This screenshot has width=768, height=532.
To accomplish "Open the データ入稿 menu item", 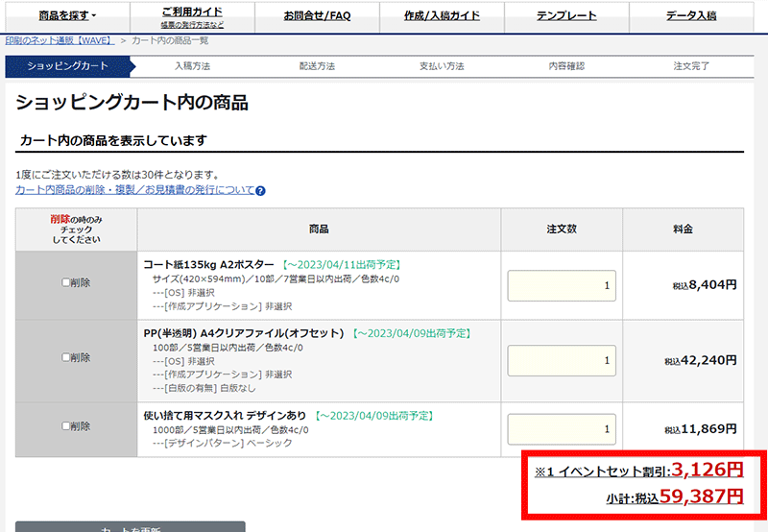I will (x=690, y=16).
